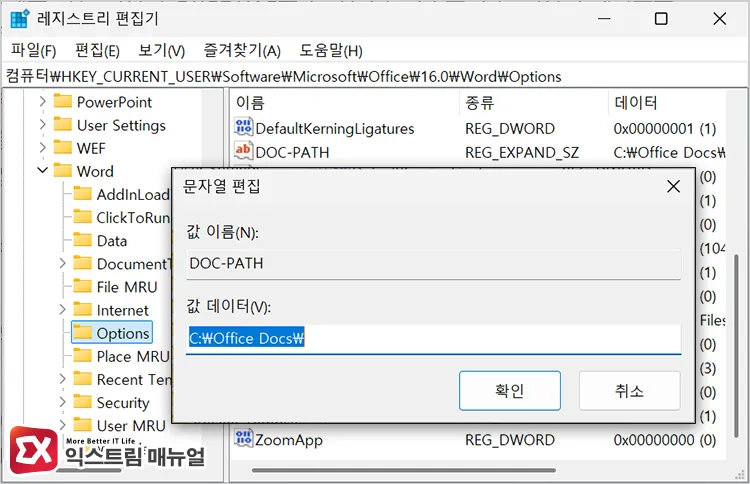This screenshot has width=750, height=484.
Task: Expand the User MRU subkey node
Action: point(62,425)
